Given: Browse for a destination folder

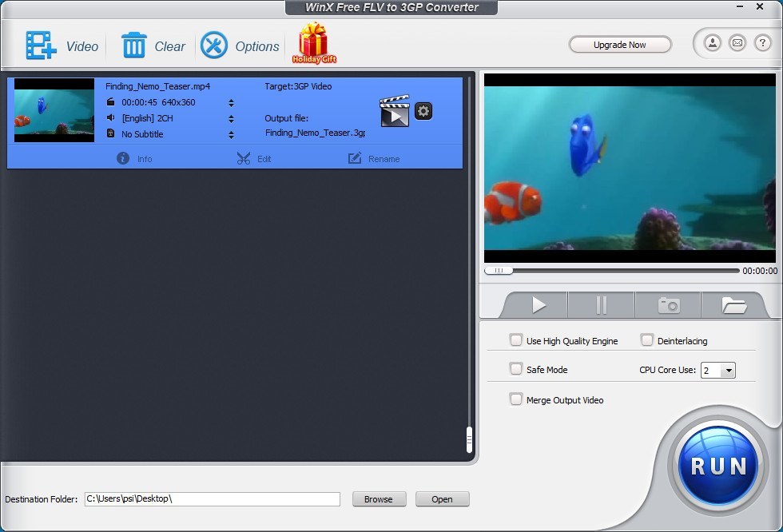Looking at the screenshot, I should coord(379,498).
